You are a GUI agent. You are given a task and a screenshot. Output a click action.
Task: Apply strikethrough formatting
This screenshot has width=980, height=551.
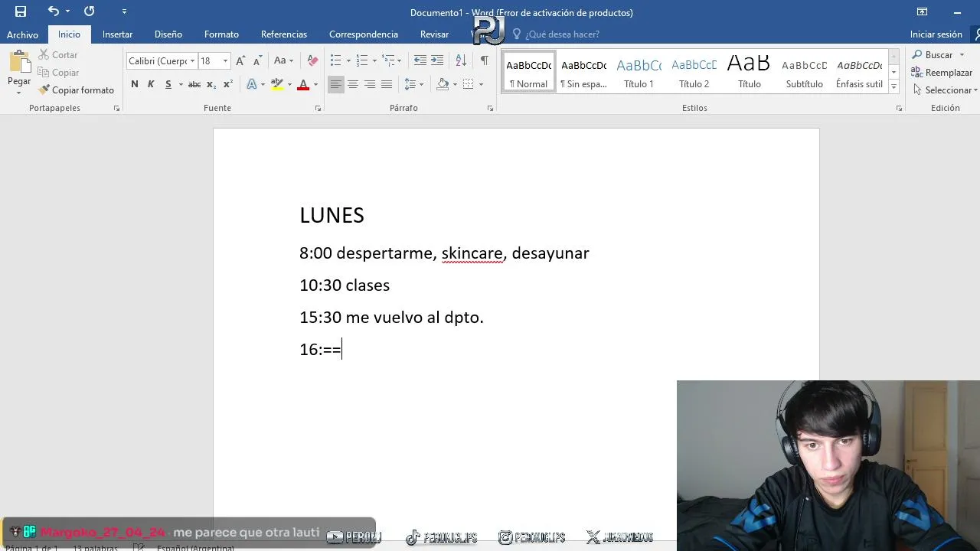[x=194, y=85]
